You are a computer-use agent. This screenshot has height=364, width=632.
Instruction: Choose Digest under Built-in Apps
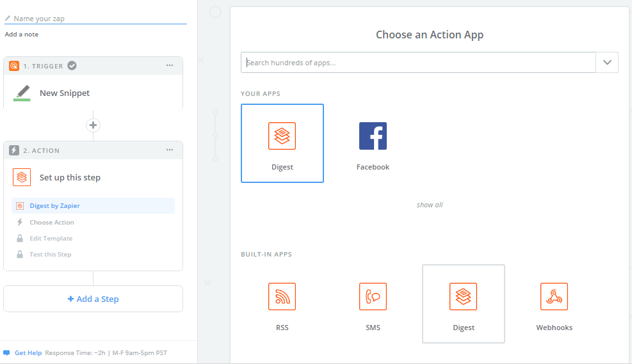464,303
